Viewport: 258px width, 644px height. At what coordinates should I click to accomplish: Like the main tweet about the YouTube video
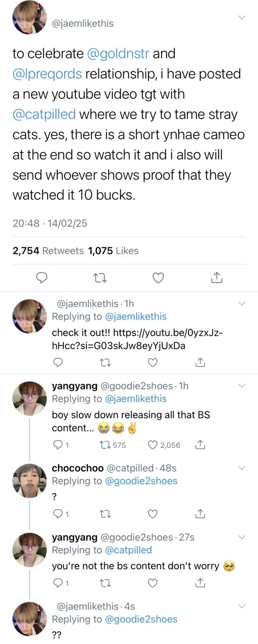158,278
